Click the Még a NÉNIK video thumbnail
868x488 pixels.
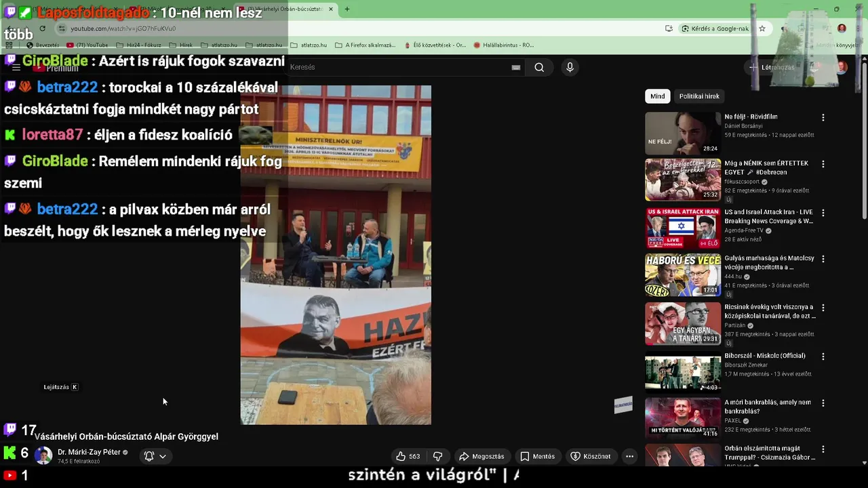click(x=683, y=180)
